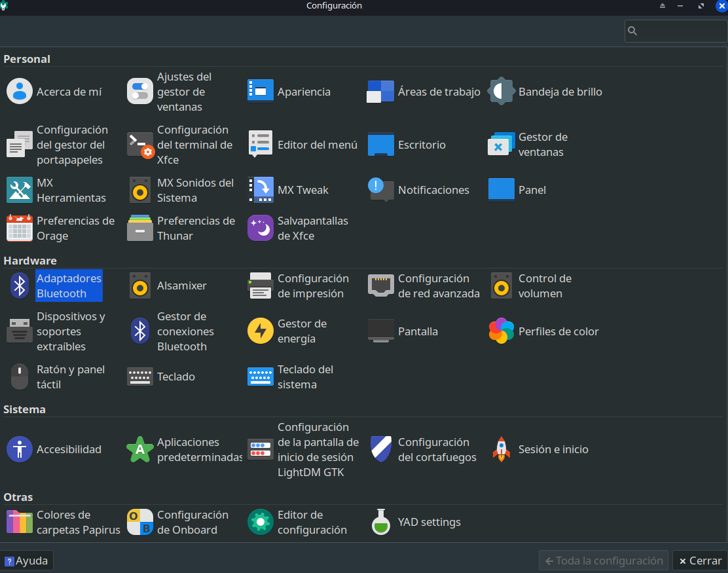Click the Cerrar button
Image resolution: width=728 pixels, height=573 pixels.
tap(700, 561)
